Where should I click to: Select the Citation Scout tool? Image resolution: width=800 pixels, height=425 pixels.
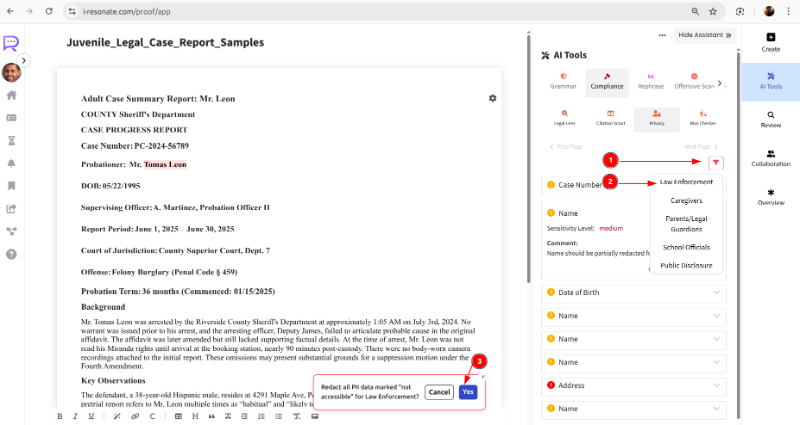coord(610,118)
